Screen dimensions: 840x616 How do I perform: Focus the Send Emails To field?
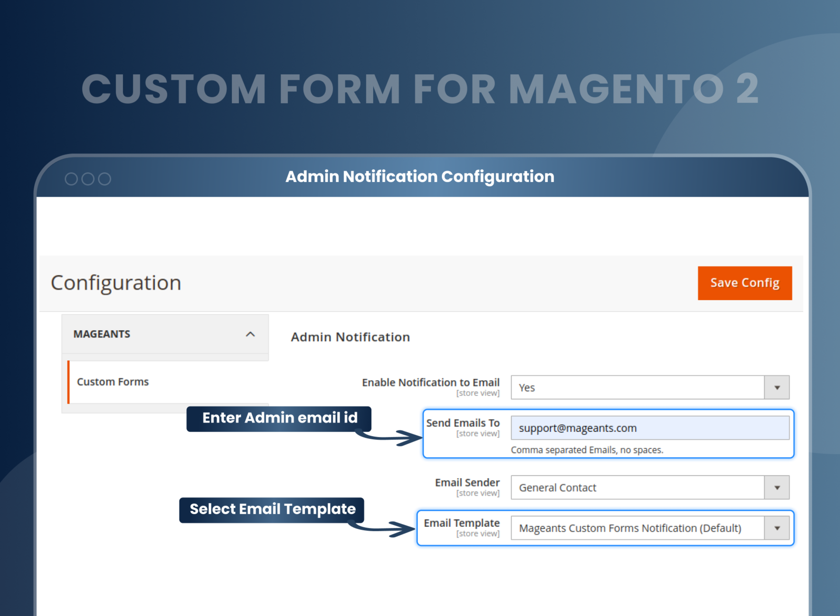pos(650,428)
